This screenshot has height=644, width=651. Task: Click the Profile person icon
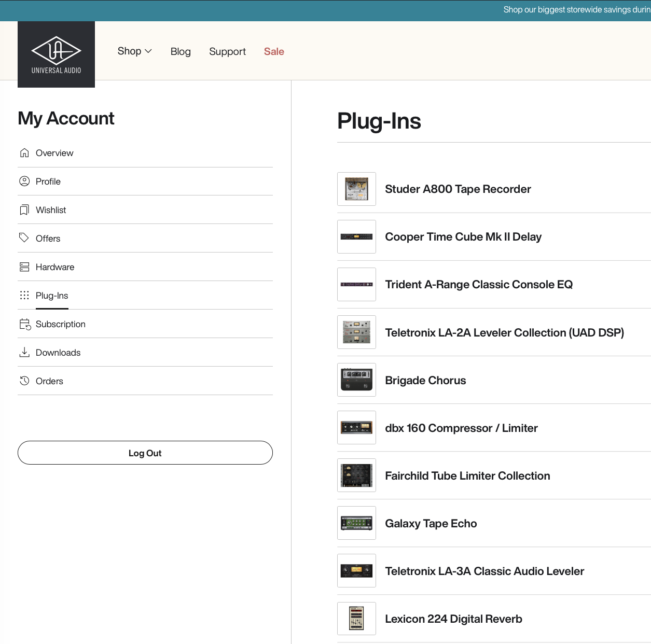click(x=24, y=181)
